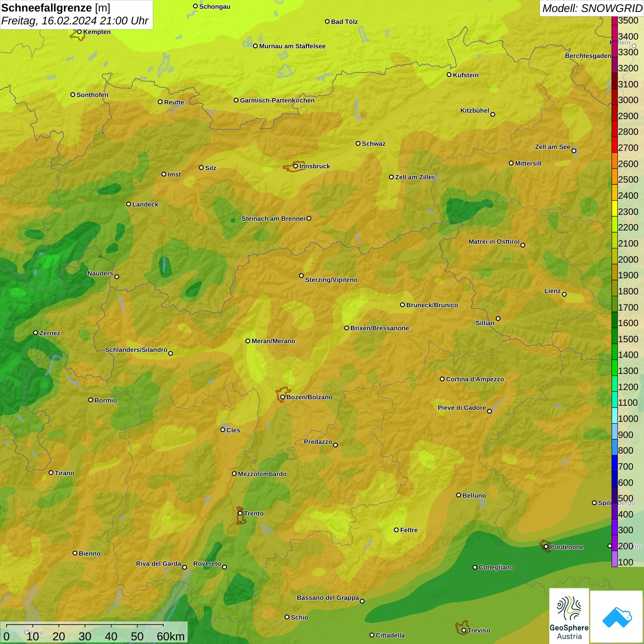Click the Mezzolombardo place label
Viewport: 644px width, 644px height.
[262, 474]
